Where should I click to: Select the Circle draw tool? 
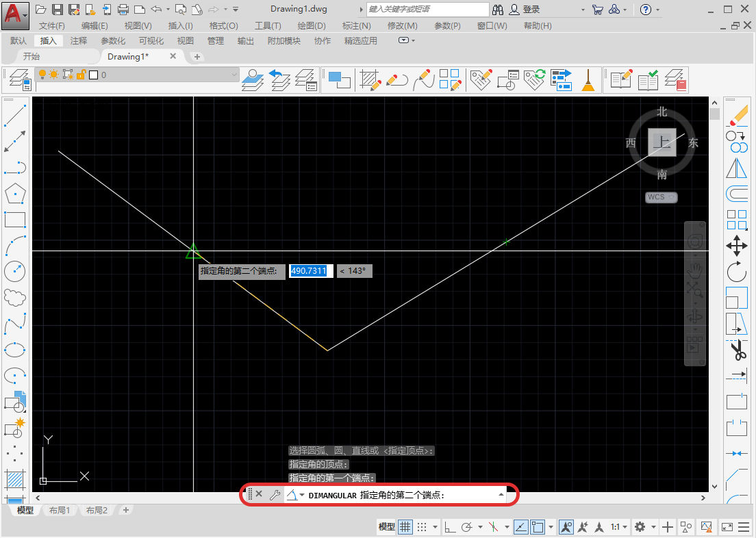coord(15,272)
